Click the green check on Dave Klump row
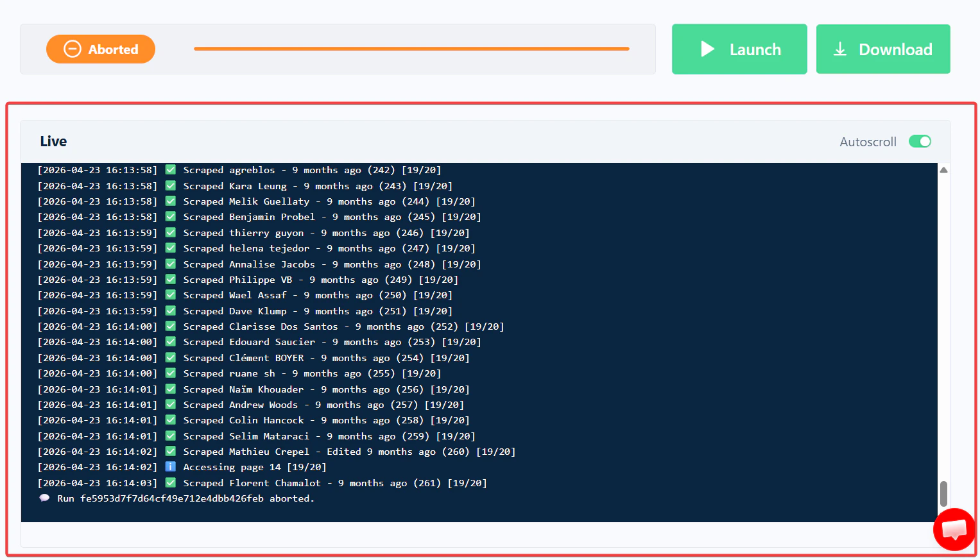The image size is (980, 560). click(x=171, y=311)
